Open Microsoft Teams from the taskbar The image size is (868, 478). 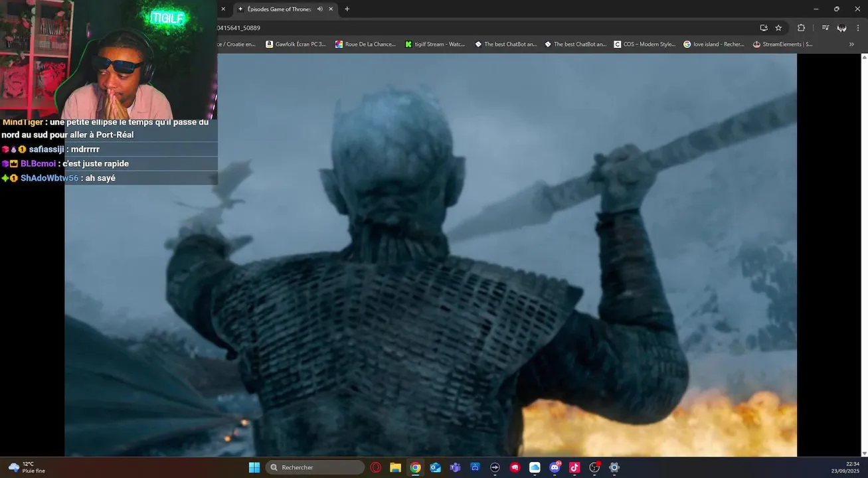click(x=455, y=467)
